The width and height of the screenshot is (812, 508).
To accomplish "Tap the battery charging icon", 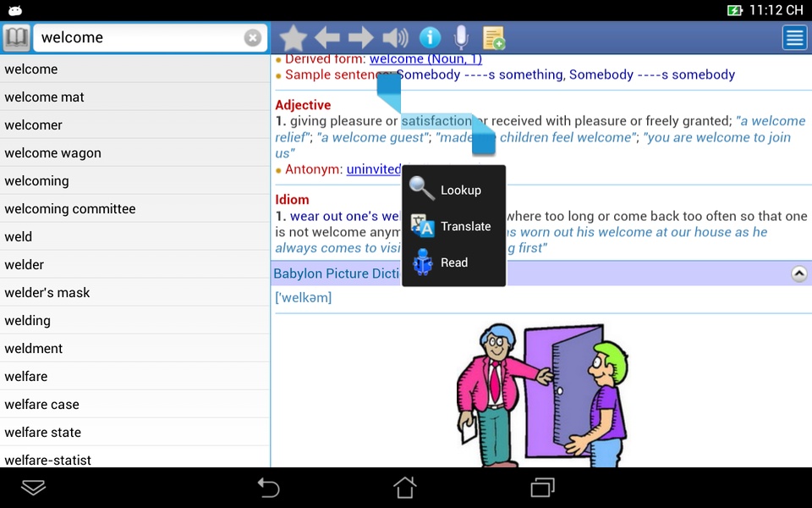I will (735, 10).
